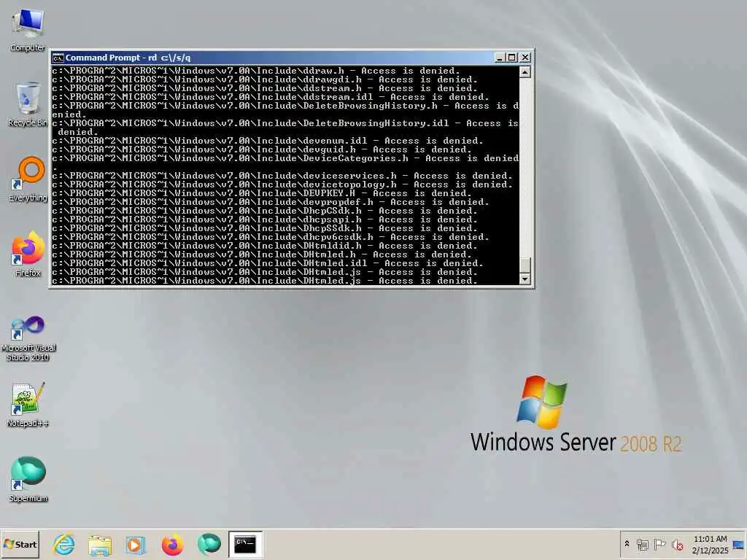Open Microsoft Visual Studio 2010 shortcut

[28, 338]
